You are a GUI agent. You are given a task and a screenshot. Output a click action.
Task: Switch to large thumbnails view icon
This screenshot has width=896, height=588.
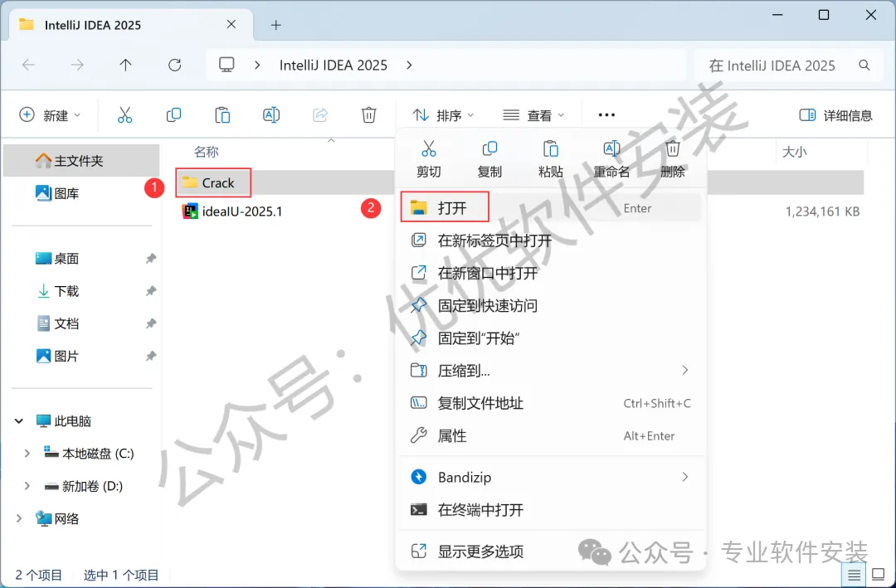point(878,575)
